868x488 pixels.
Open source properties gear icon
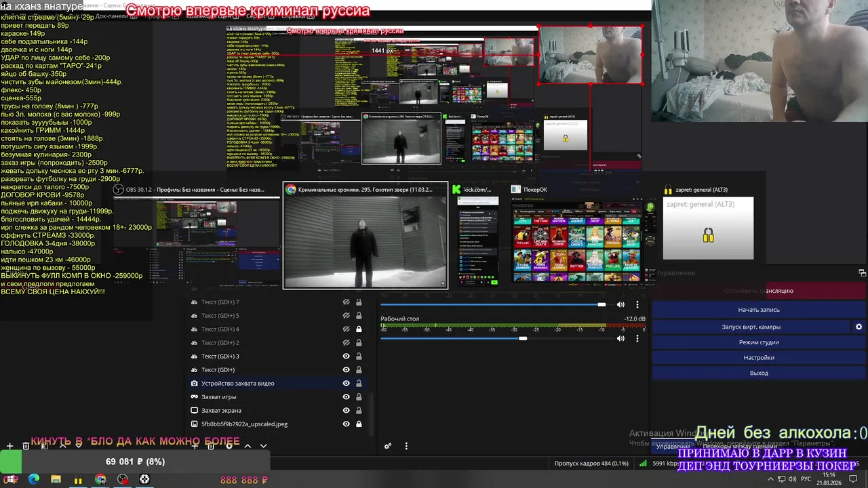click(229, 446)
